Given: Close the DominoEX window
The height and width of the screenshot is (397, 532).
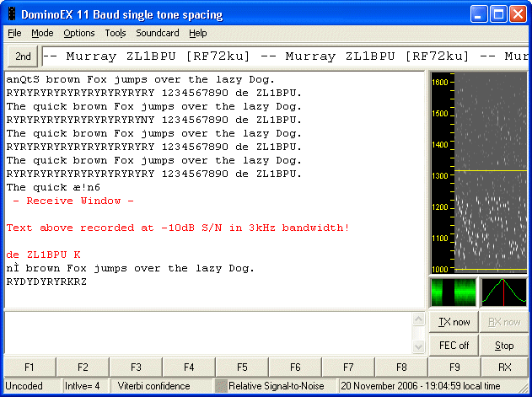Looking at the screenshot, I should [519, 14].
